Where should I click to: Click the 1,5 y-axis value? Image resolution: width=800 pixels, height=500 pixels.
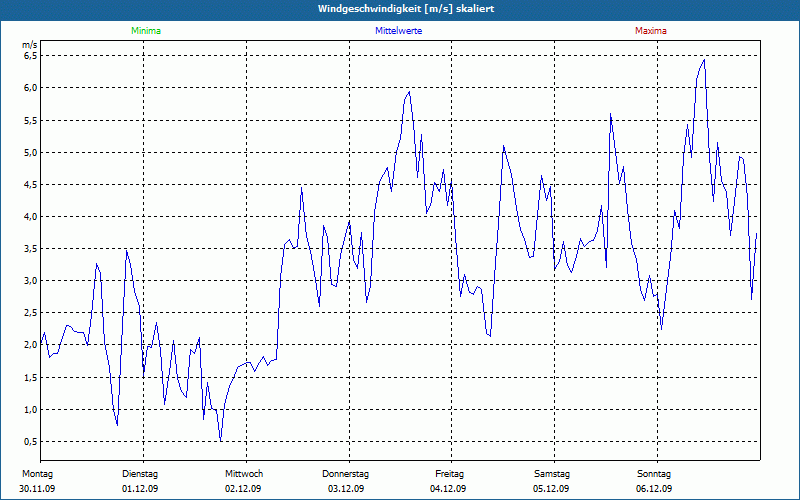click(x=31, y=377)
